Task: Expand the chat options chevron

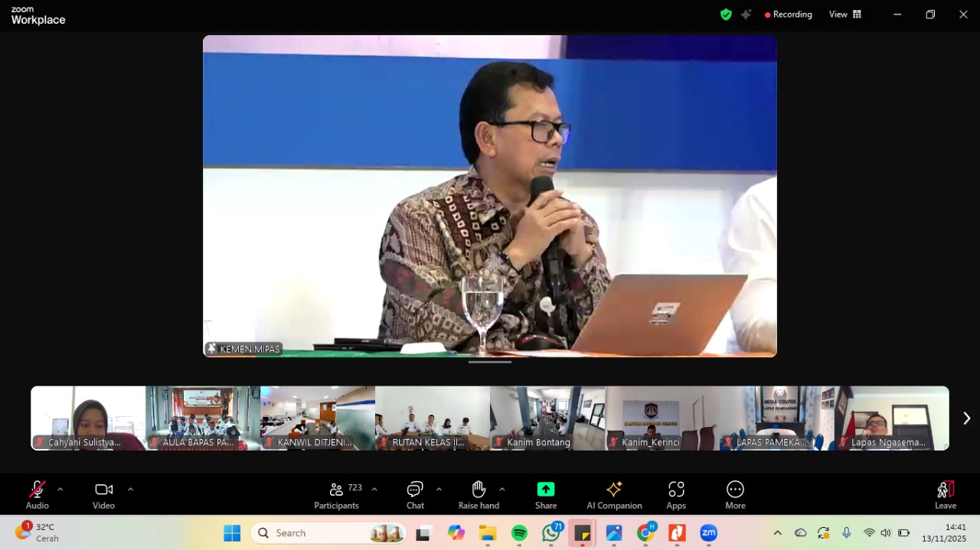Action: pos(439,490)
